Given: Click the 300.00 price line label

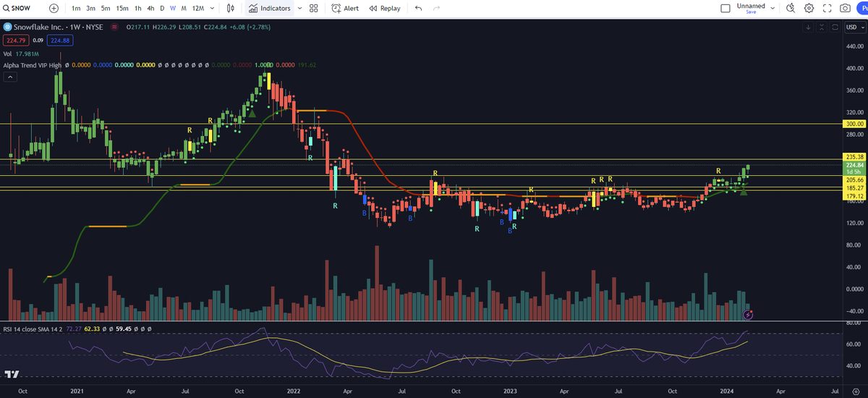Looking at the screenshot, I should tap(855, 124).
